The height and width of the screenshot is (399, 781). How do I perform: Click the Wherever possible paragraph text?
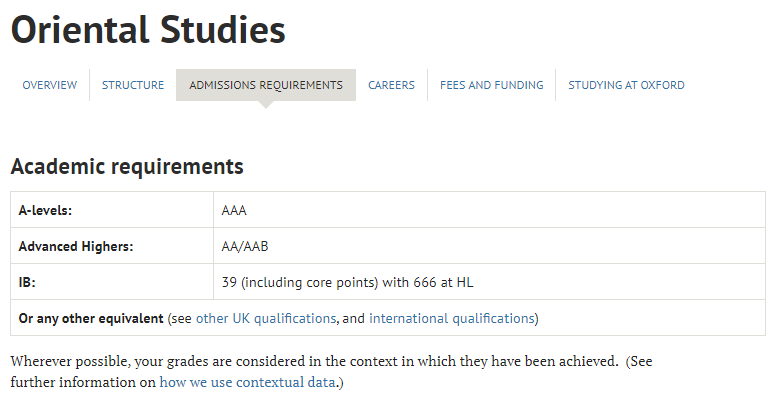(331, 372)
